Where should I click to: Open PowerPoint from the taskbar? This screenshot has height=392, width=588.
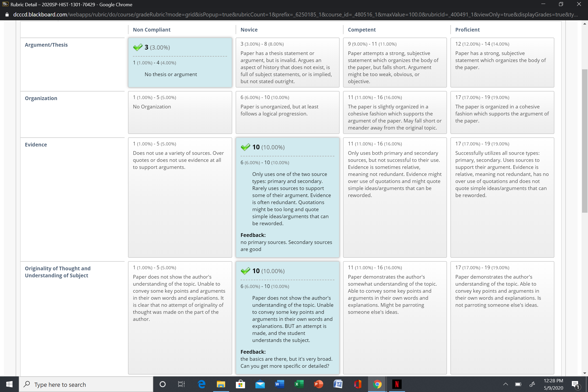point(318,384)
